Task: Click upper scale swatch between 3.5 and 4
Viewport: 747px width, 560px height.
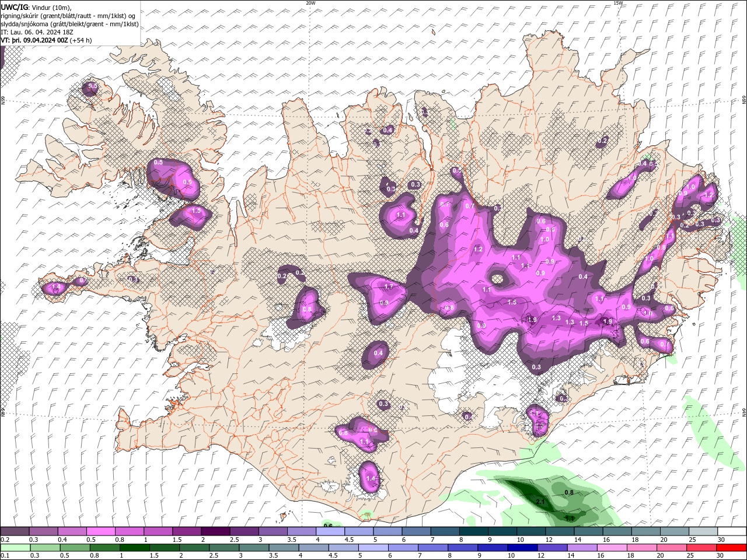Action: (302, 531)
